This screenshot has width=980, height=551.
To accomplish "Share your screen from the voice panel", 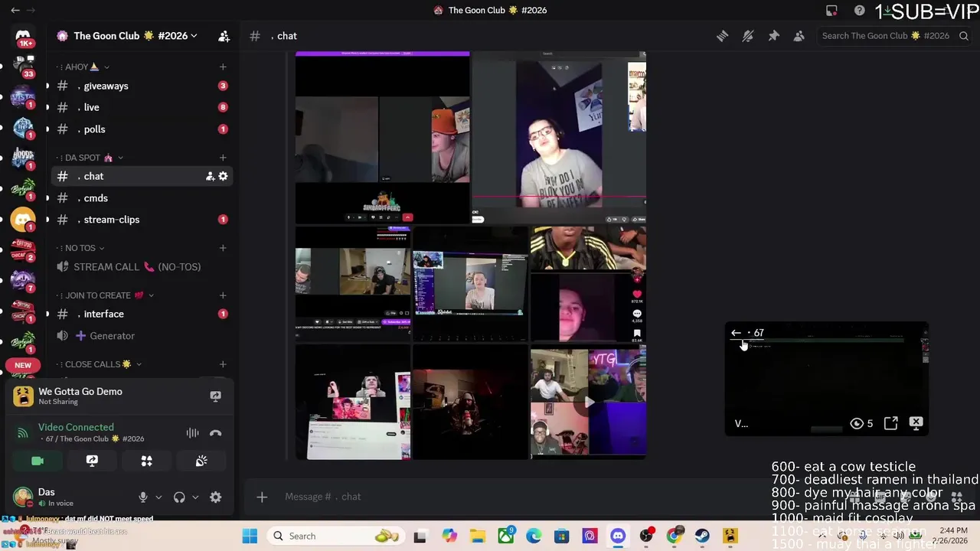I will pyautogui.click(x=92, y=461).
